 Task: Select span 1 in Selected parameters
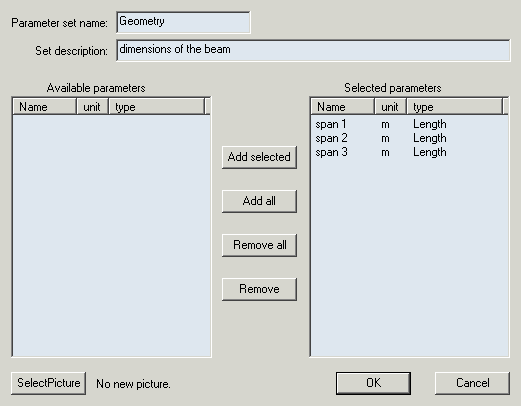[x=409, y=124]
